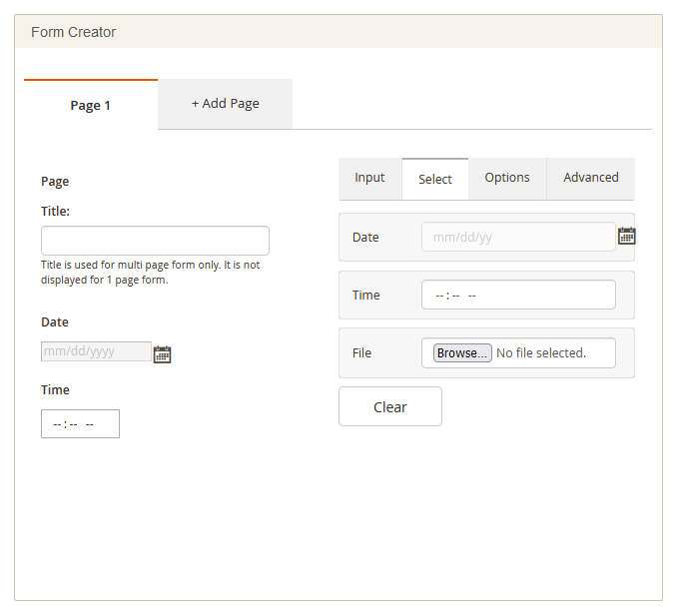Click the calendar icon in the Select panel
684x616 pixels.
click(x=626, y=237)
